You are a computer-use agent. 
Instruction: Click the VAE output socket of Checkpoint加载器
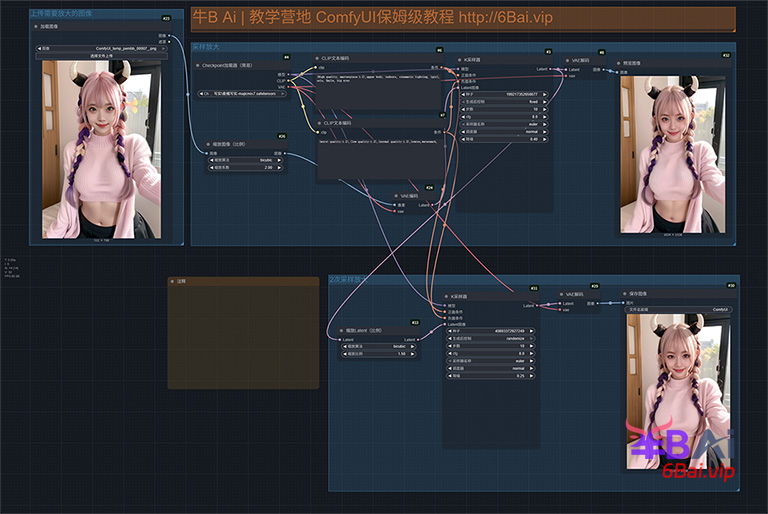pos(288,87)
